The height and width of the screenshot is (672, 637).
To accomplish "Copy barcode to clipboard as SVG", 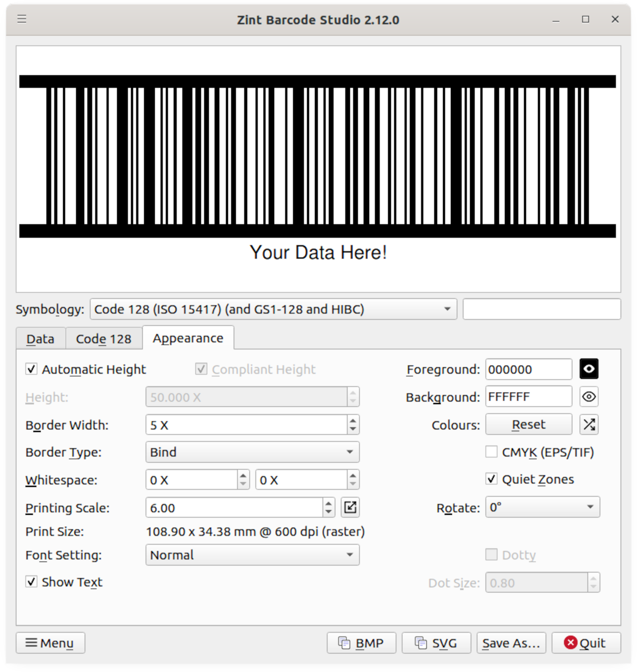I will click(x=436, y=643).
